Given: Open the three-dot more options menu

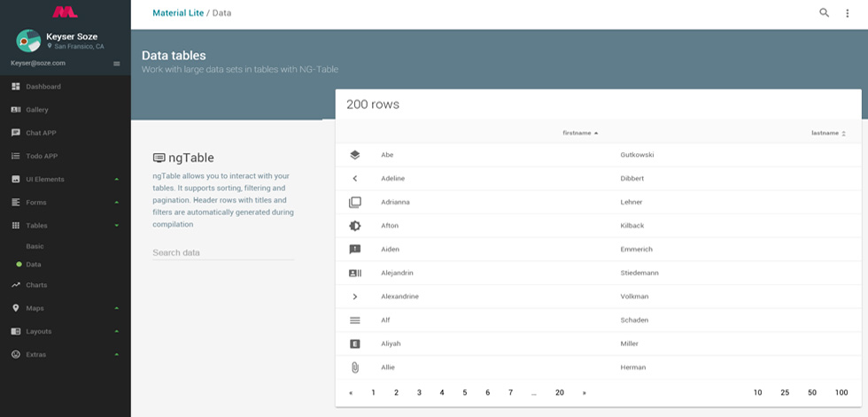Looking at the screenshot, I should click(847, 13).
